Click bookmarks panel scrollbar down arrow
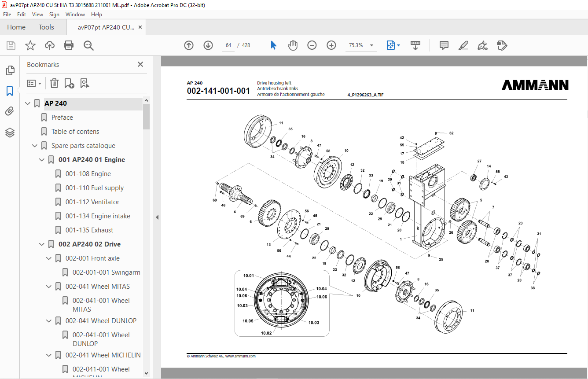Viewport: 588px width, 379px height. pos(147,373)
